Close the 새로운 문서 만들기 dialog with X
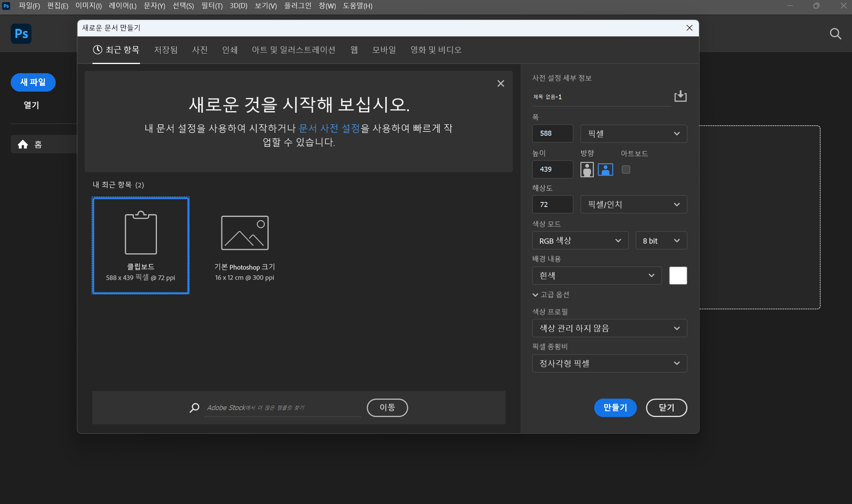 pos(689,28)
